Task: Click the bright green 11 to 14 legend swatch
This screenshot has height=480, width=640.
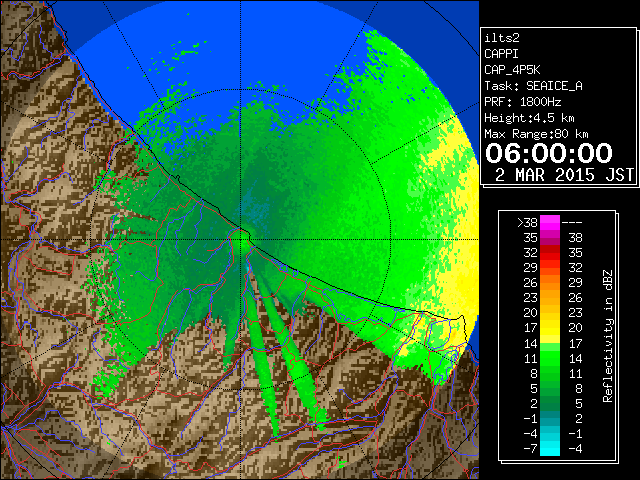Action: [550, 358]
